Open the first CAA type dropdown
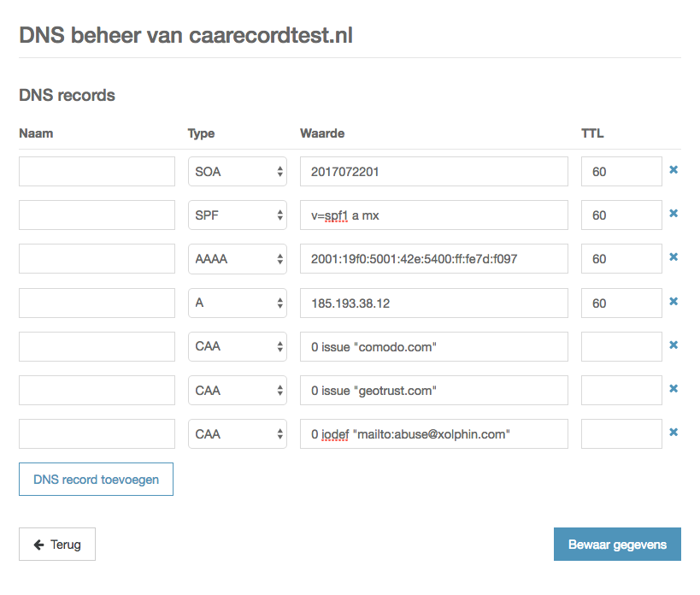This screenshot has height=595, width=700. (x=237, y=345)
